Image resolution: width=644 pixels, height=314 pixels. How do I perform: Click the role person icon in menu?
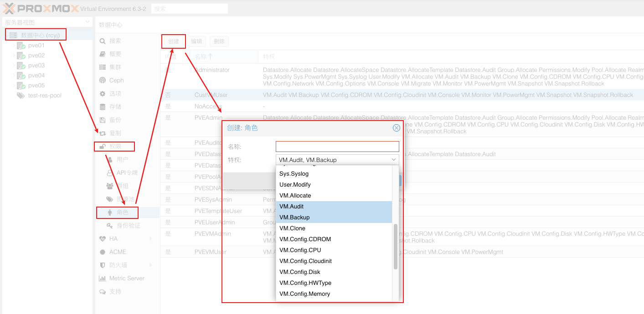pyautogui.click(x=110, y=213)
